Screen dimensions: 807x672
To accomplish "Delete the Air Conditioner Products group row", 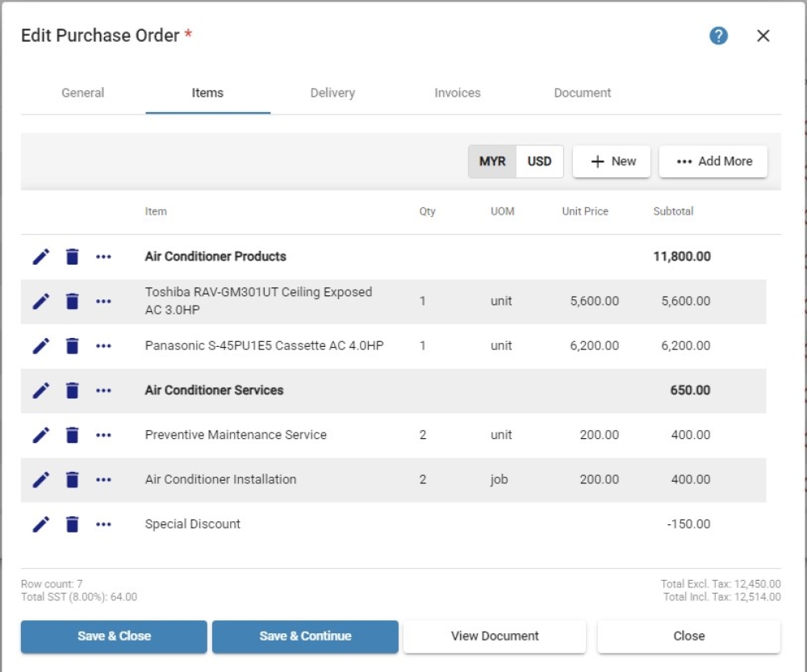I will (x=73, y=257).
